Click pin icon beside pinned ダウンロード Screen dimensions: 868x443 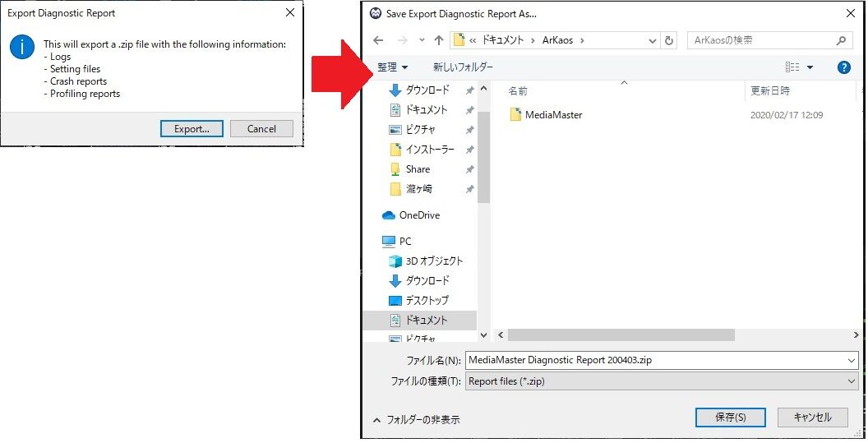point(469,90)
